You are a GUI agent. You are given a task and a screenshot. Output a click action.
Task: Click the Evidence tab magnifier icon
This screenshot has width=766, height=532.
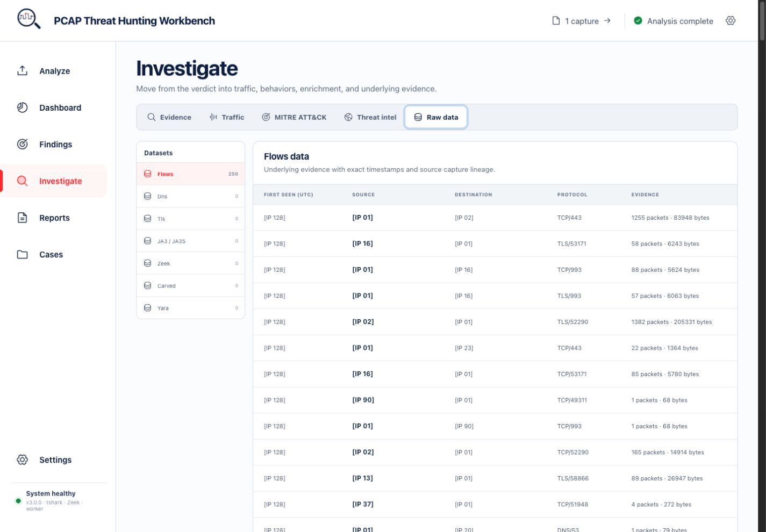click(x=152, y=117)
